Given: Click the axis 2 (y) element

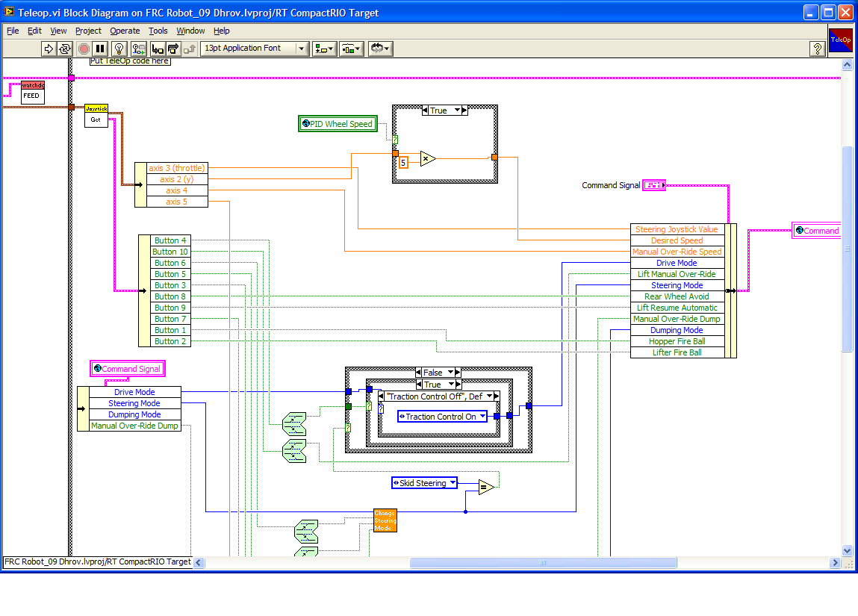Looking at the screenshot, I should (x=177, y=179).
